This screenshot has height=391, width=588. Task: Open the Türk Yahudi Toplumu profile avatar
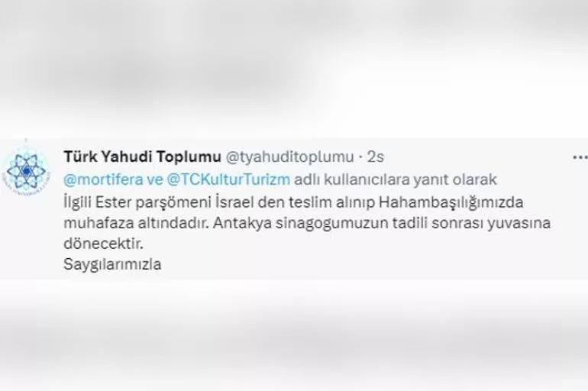pos(25,170)
